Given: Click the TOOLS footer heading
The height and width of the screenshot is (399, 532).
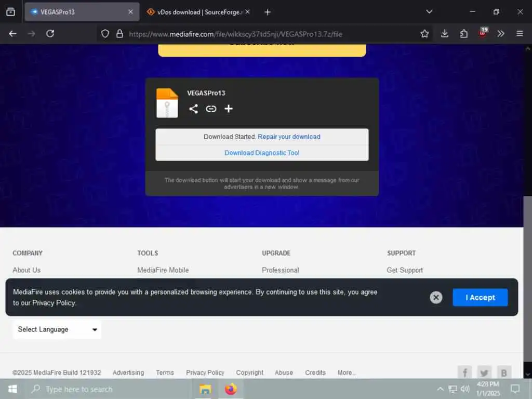Looking at the screenshot, I should [148, 253].
